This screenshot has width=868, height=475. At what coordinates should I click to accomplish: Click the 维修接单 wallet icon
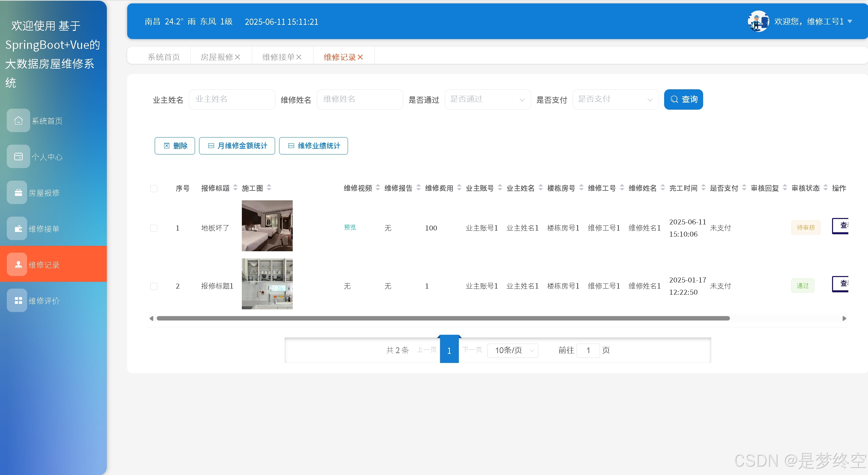pyautogui.click(x=18, y=229)
